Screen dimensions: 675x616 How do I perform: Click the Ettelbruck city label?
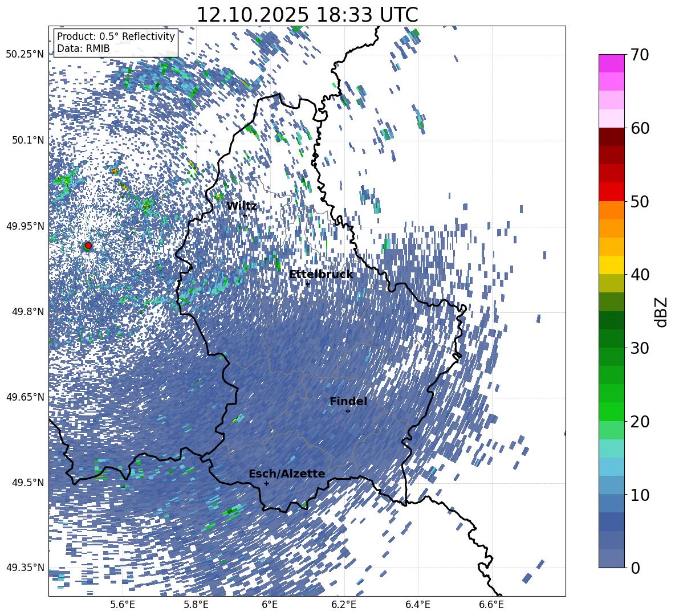(321, 275)
